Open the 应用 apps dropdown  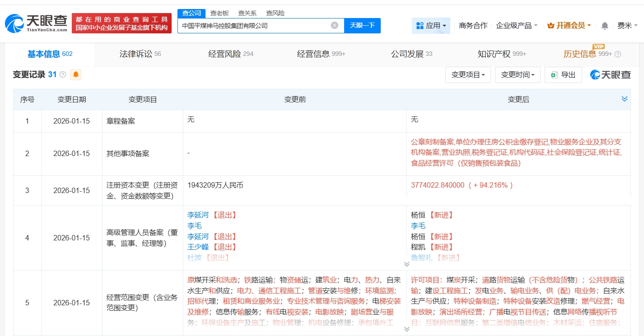tap(431, 26)
